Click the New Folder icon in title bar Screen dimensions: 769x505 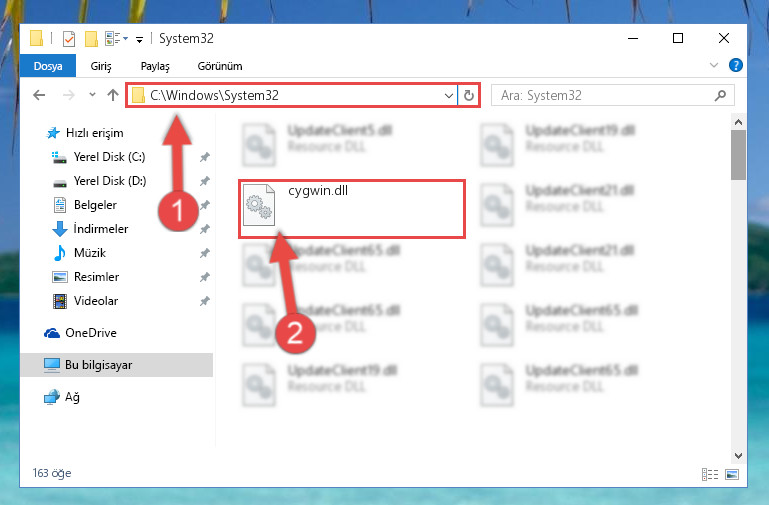(91, 38)
